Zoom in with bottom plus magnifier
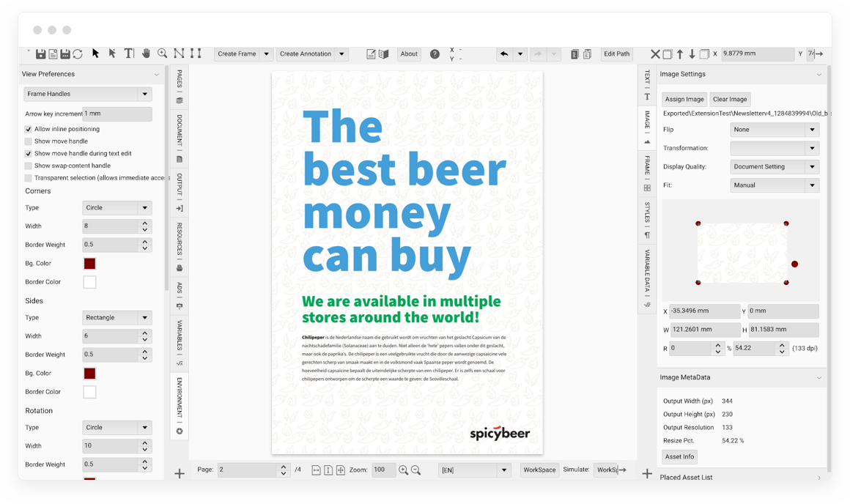850x504 pixels. click(x=403, y=470)
